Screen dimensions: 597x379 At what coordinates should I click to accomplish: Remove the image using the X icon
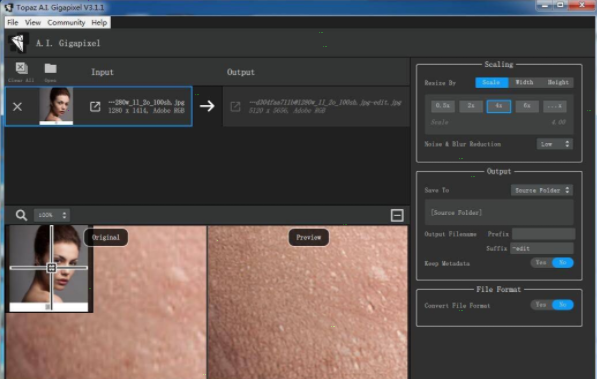coord(17,107)
